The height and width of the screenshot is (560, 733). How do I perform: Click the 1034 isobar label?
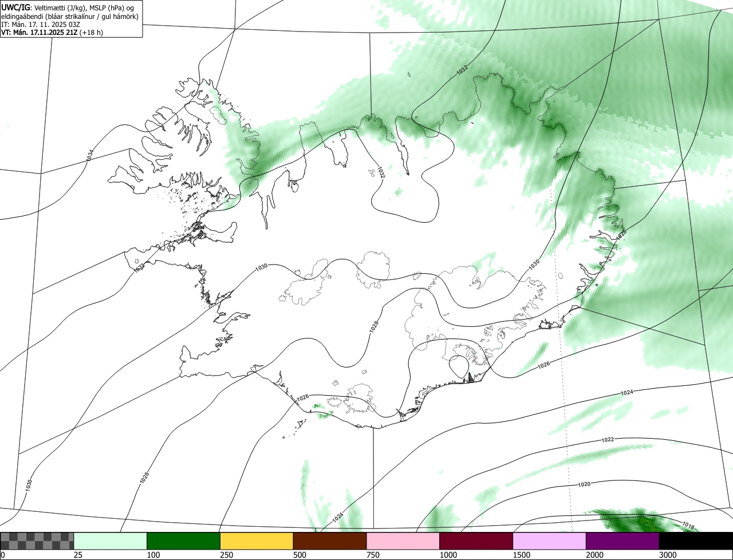tap(90, 155)
